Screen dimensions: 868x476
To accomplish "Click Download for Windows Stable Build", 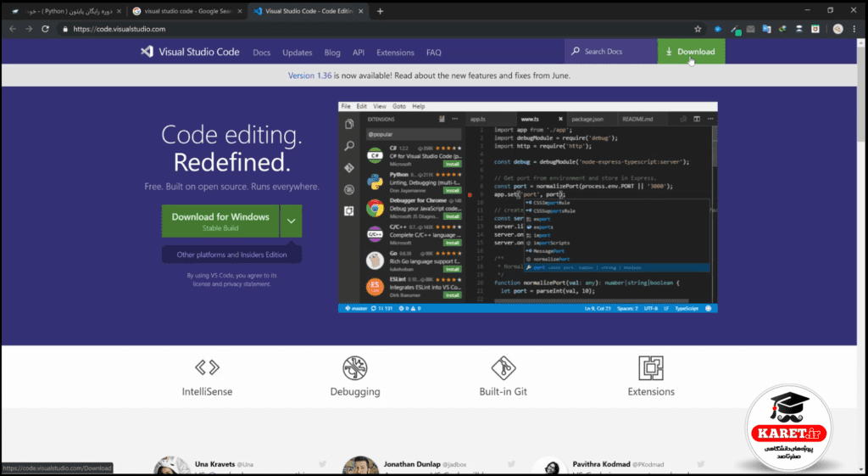I will (x=220, y=221).
